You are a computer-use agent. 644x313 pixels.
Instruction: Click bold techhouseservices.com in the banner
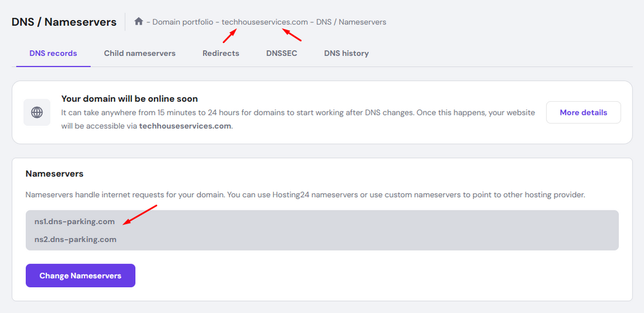185,126
